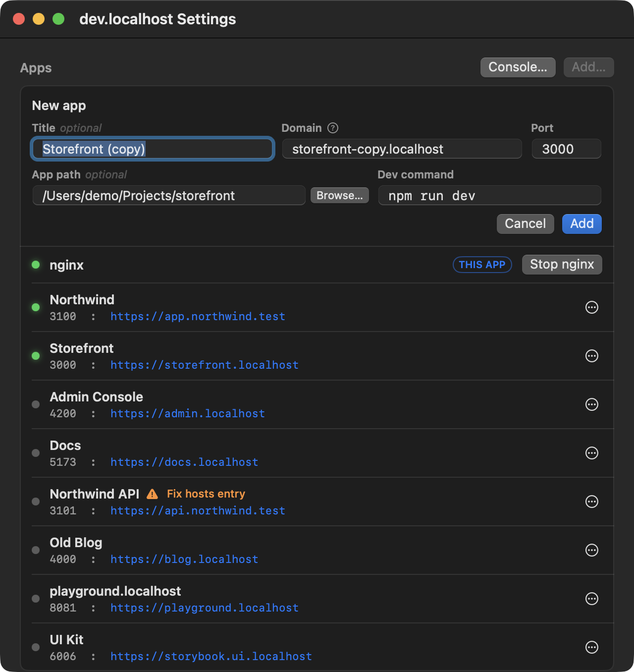Click the green status dot beside nginx
This screenshot has height=672, width=634.
point(36,265)
